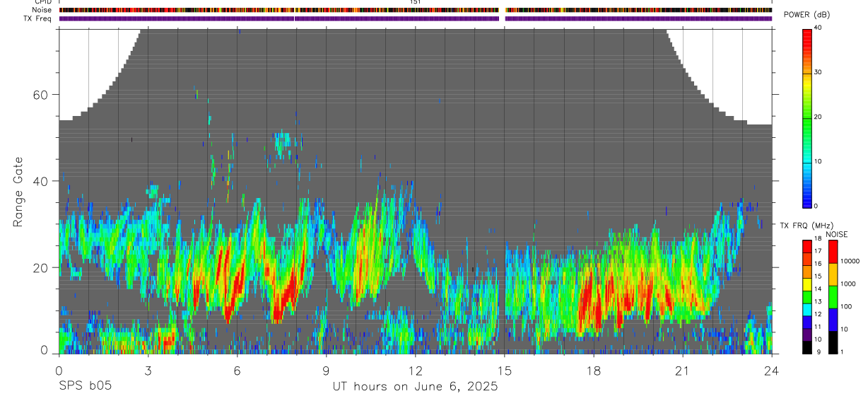Click the hour 12 tick label on UT axis

(415, 371)
